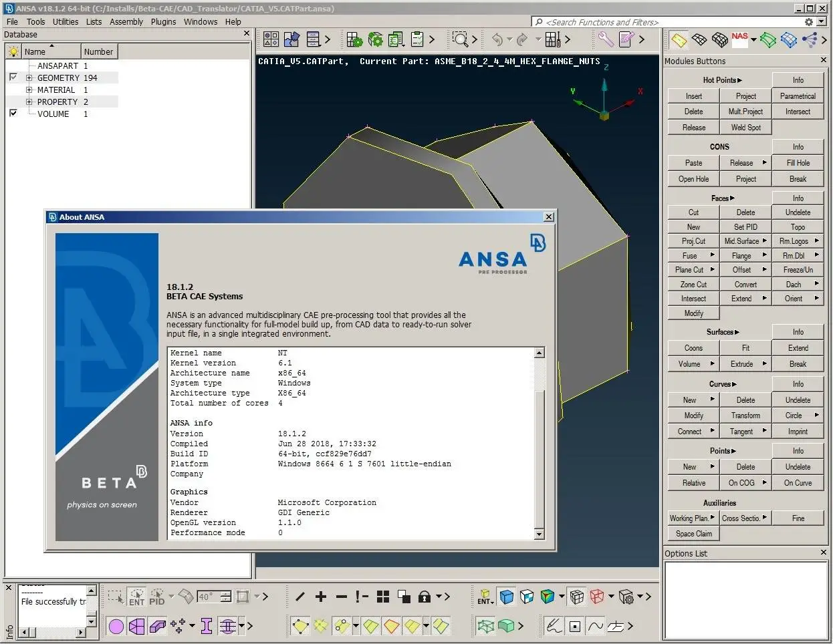Viewport: 833px width, 644px height.
Task: Click the minus sign icon in bottom toolbar
Action: click(x=342, y=597)
